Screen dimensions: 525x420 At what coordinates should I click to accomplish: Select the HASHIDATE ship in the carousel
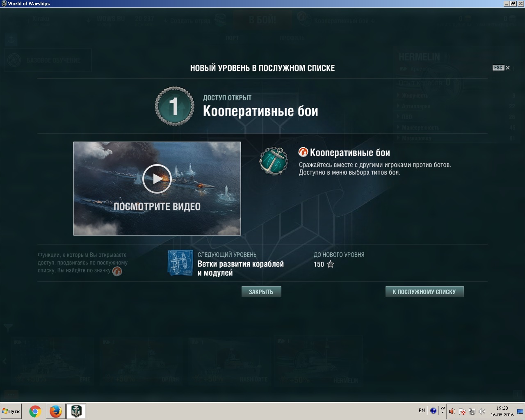click(x=231, y=361)
